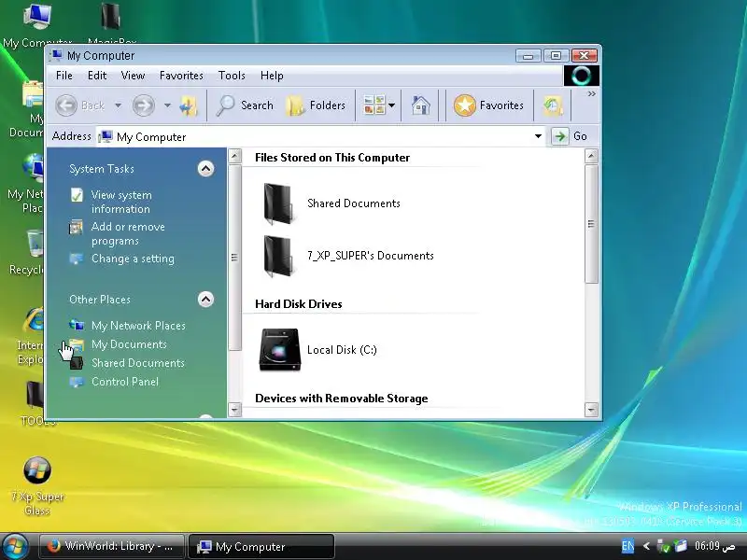747x560 pixels.
Task: Click the EN language indicator in tray
Action: coord(627,546)
